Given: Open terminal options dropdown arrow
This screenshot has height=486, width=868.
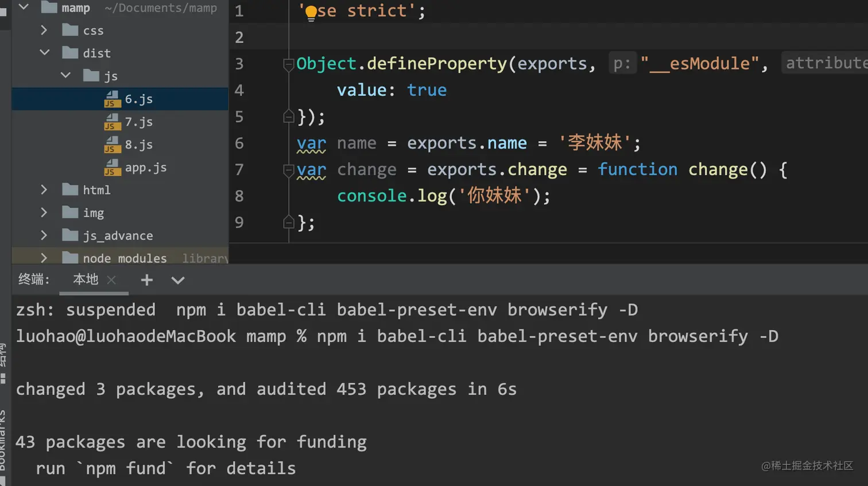Looking at the screenshot, I should pos(178,280).
